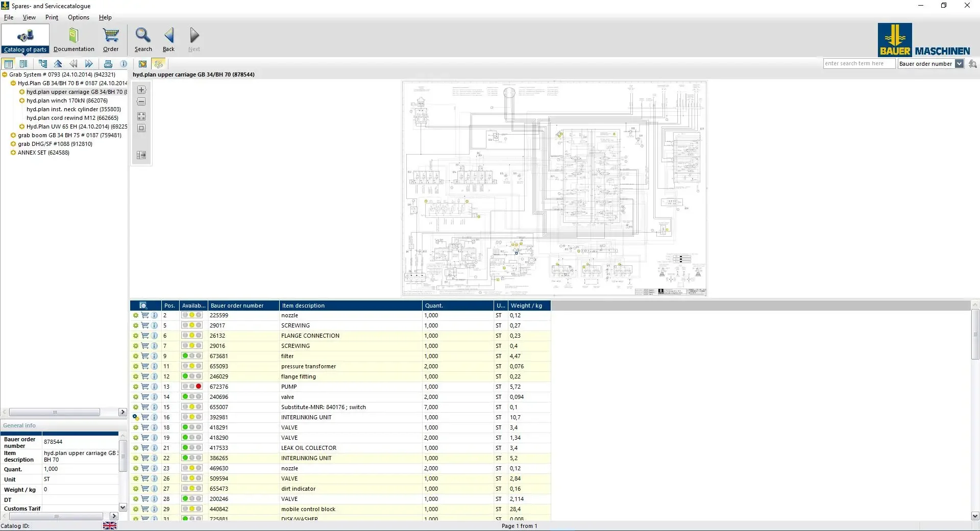This screenshot has width=980, height=531.
Task: Toggle the two-column view mode button
Action: 23,64
